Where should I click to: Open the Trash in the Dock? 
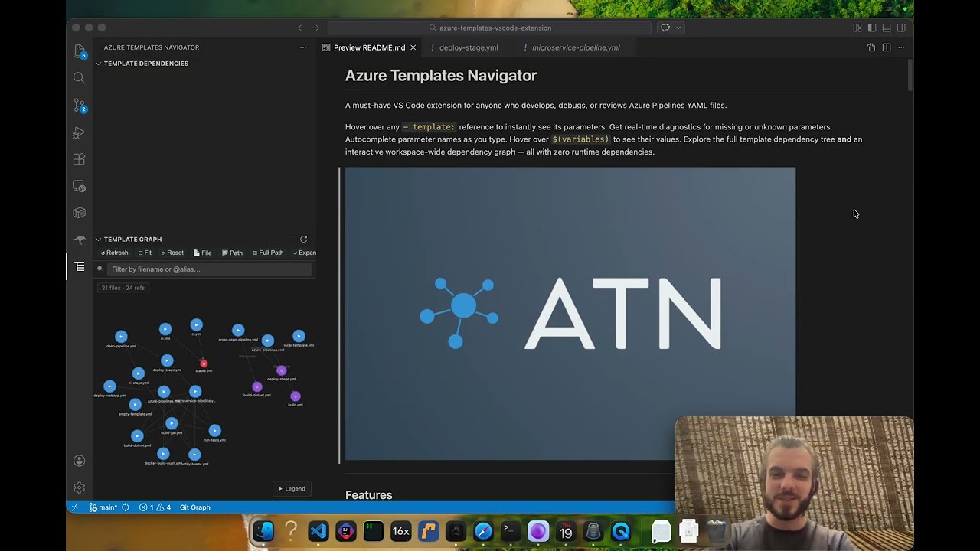point(716,530)
